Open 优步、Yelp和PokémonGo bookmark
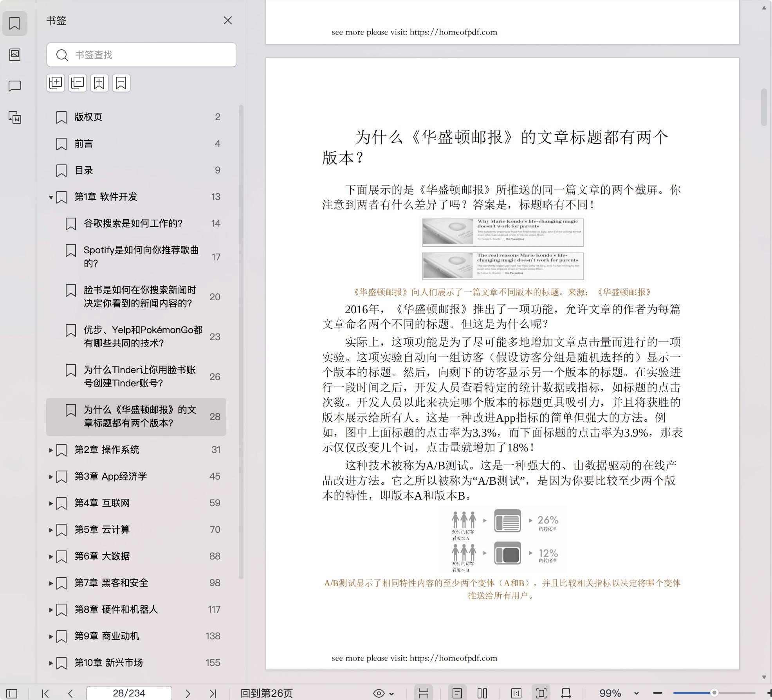The image size is (772, 700). pos(136,336)
